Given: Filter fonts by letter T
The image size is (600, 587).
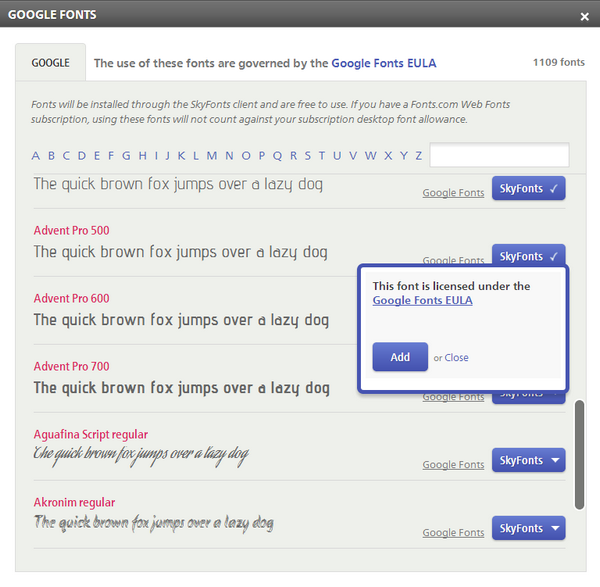Looking at the screenshot, I should [x=322, y=156].
